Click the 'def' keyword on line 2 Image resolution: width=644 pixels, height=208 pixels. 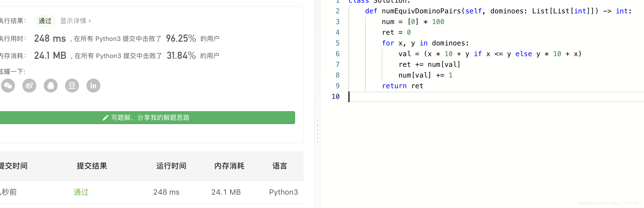pyautogui.click(x=371, y=11)
